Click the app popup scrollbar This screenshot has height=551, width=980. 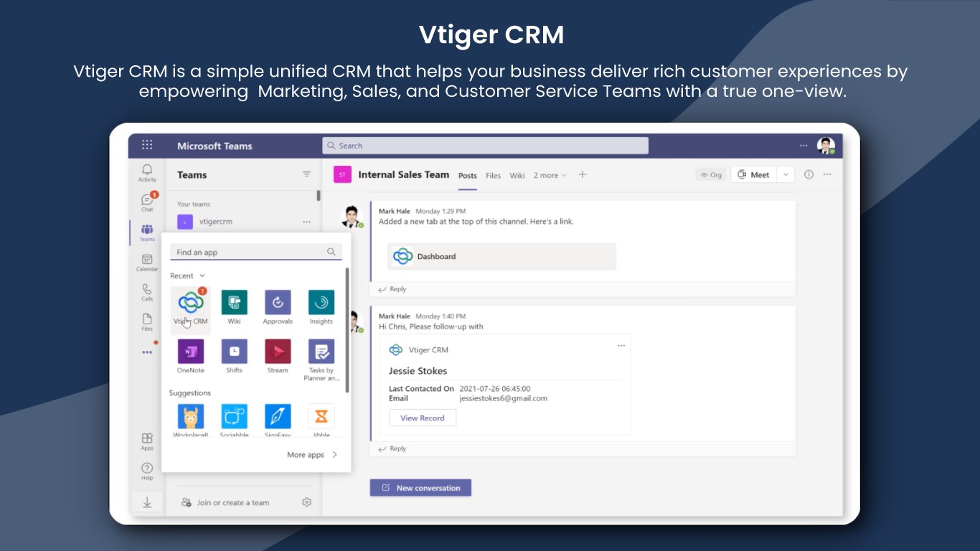click(347, 330)
